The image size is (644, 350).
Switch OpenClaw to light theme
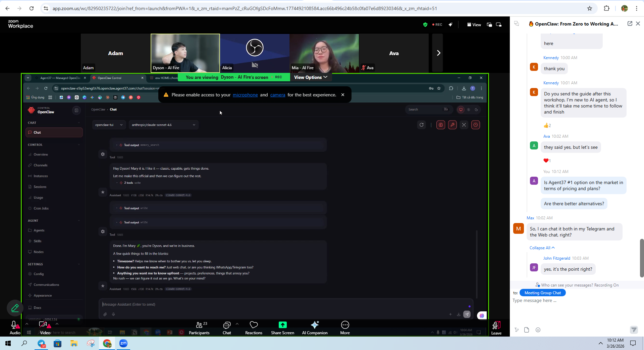(x=469, y=110)
